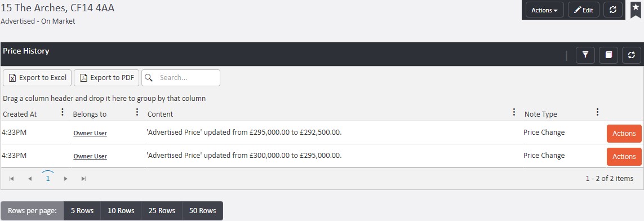Open Belongs to column options menu
This screenshot has width=644, height=221.
[x=137, y=112]
